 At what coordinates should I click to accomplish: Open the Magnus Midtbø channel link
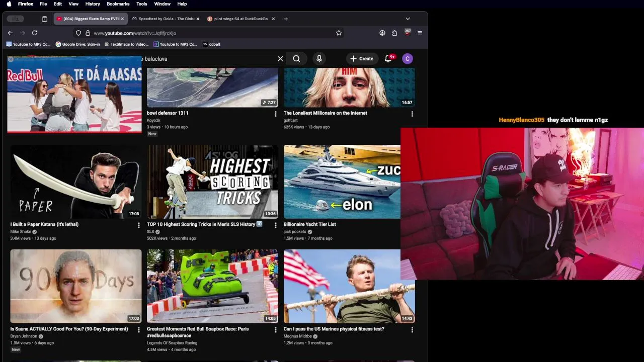click(x=298, y=336)
